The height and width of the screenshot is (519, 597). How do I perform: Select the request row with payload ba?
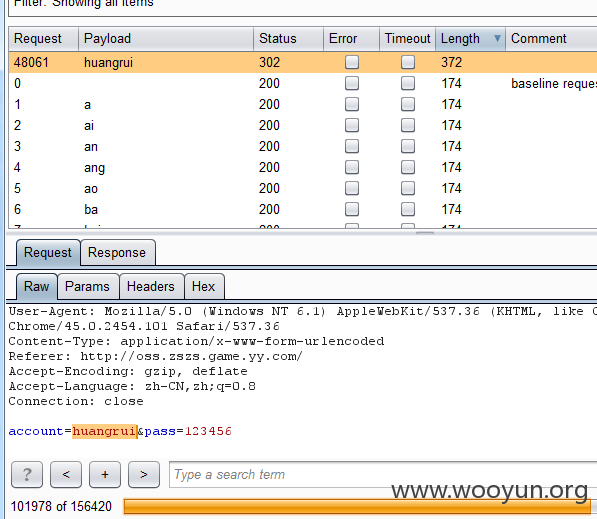303,209
